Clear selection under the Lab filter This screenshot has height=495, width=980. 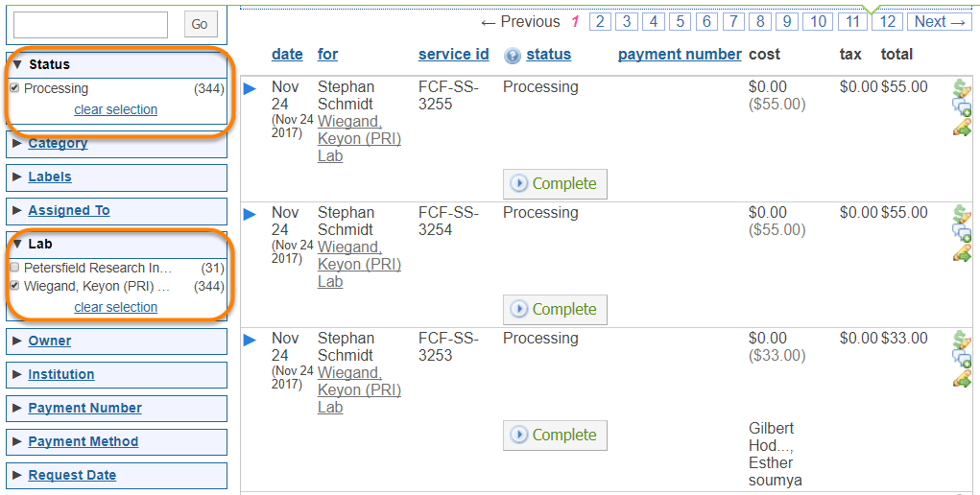pyautogui.click(x=115, y=308)
